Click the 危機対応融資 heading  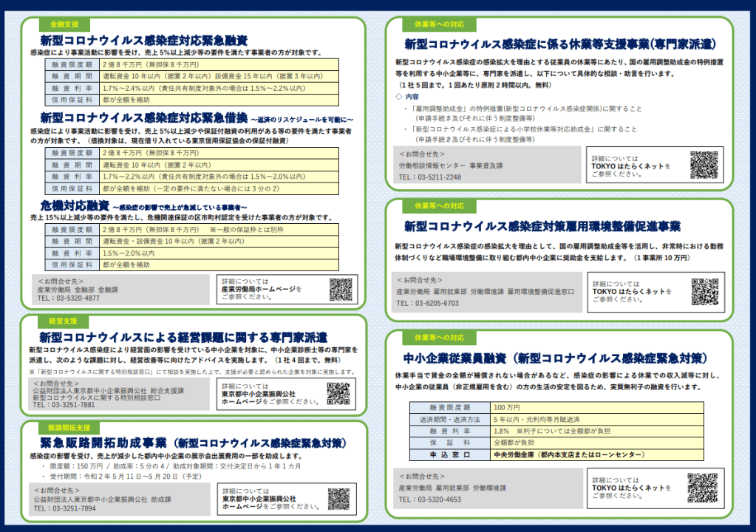(x=75, y=205)
